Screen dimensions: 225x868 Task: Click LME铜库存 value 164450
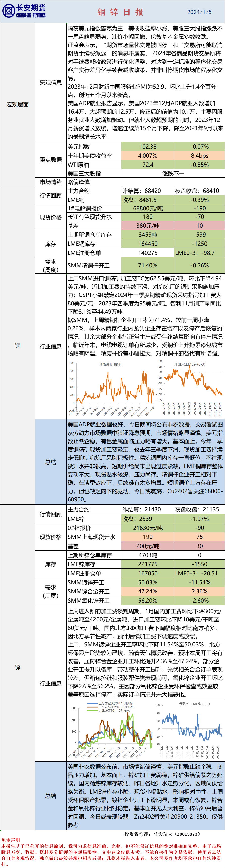pyautogui.click(x=148, y=243)
